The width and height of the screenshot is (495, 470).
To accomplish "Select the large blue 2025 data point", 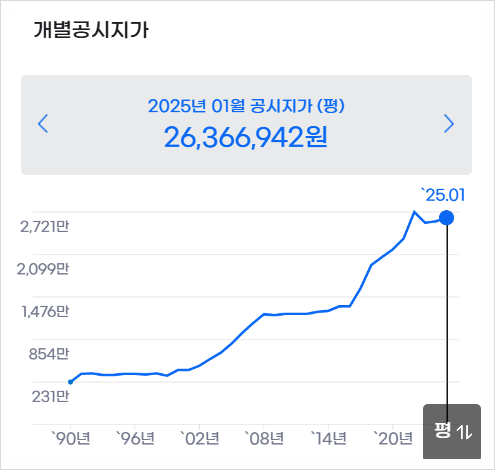I will [446, 218].
